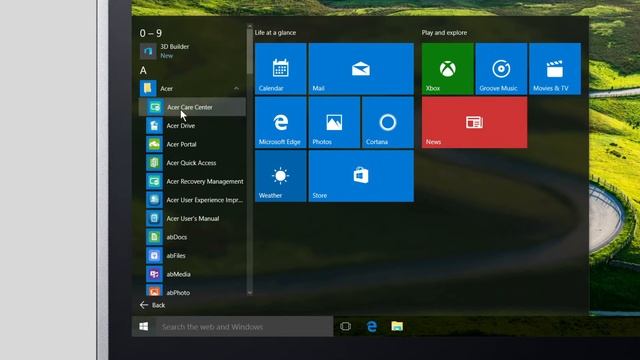Click the abFiles app icon
This screenshot has height=360, width=640.
coord(154,256)
